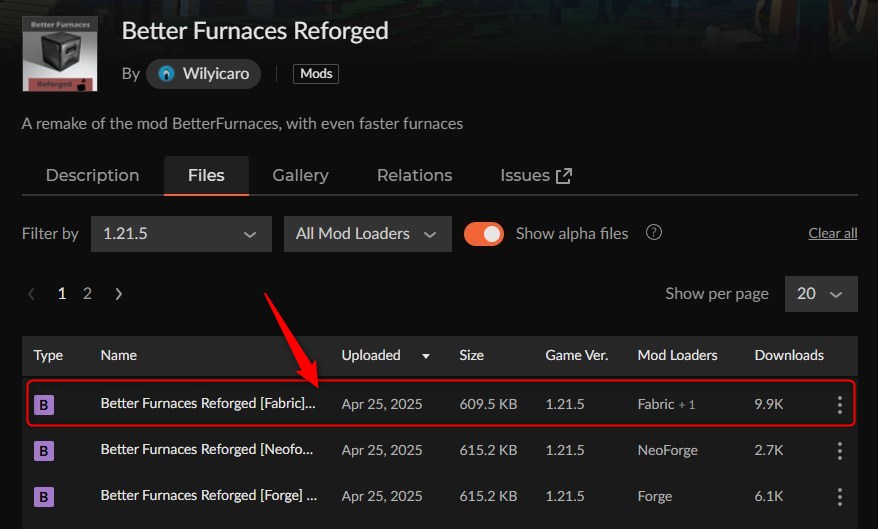878x529 pixels.
Task: Expand the '+ 1' extra mod loaders on Fabric row
Action: tap(687, 405)
